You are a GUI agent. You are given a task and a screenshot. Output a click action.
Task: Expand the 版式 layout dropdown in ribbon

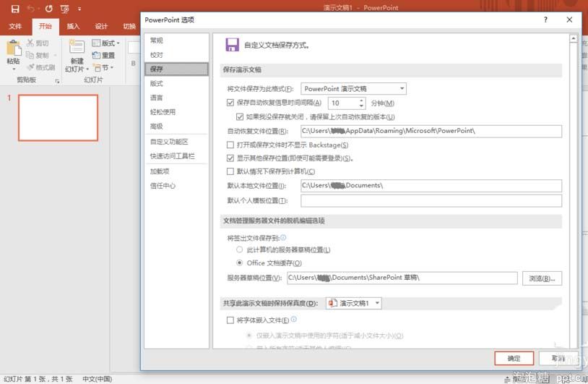[x=105, y=43]
